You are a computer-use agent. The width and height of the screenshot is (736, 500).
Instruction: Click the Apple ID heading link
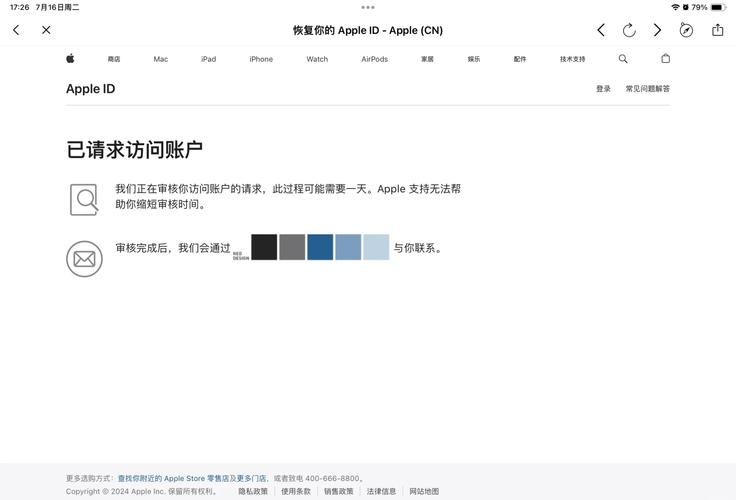(91, 89)
